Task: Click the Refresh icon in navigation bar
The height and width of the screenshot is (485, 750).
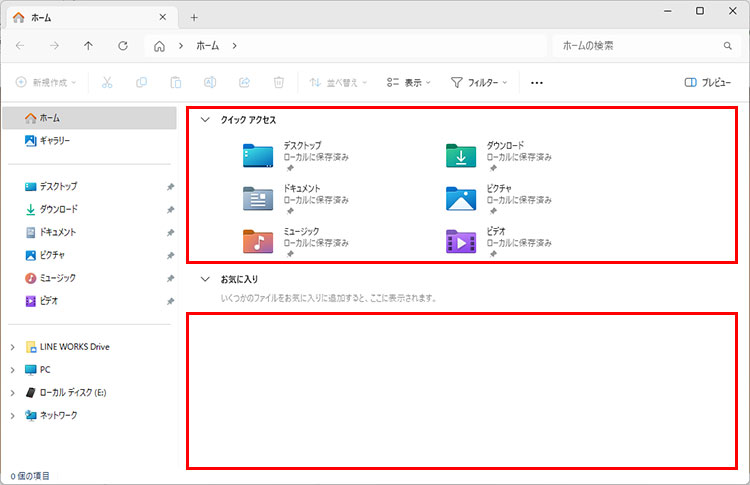Action: click(122, 46)
